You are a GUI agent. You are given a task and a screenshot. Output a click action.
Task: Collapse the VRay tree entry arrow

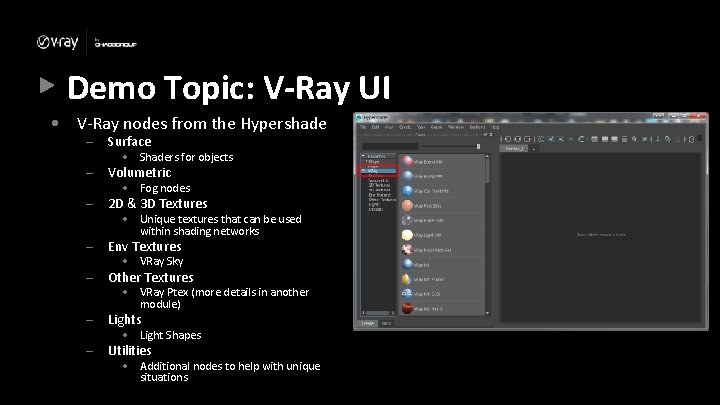point(364,170)
